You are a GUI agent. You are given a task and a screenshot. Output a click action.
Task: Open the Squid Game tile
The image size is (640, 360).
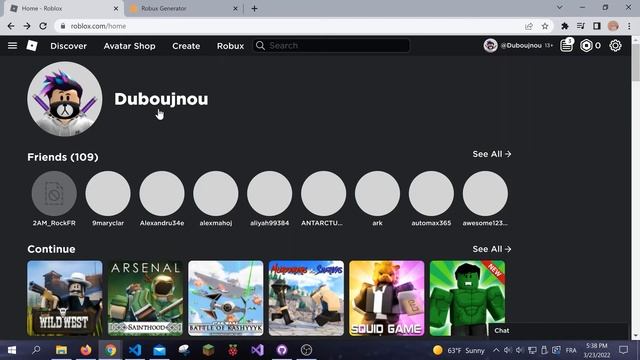pos(387,298)
